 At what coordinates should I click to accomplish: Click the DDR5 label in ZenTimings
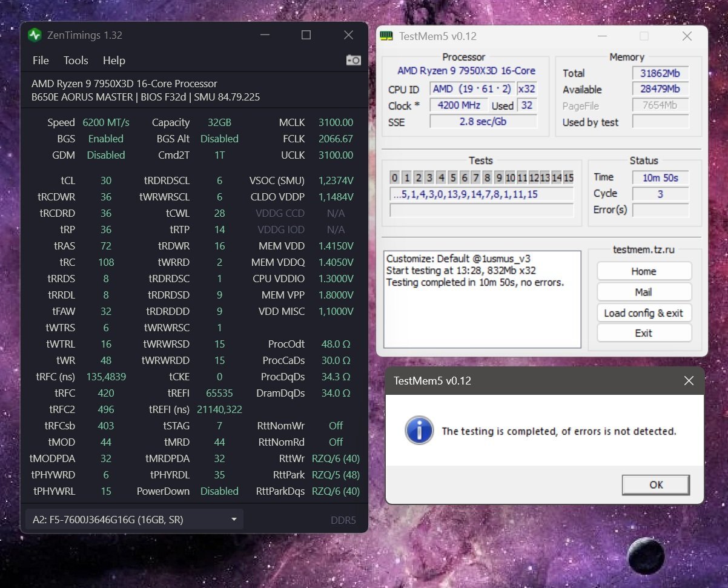[343, 520]
